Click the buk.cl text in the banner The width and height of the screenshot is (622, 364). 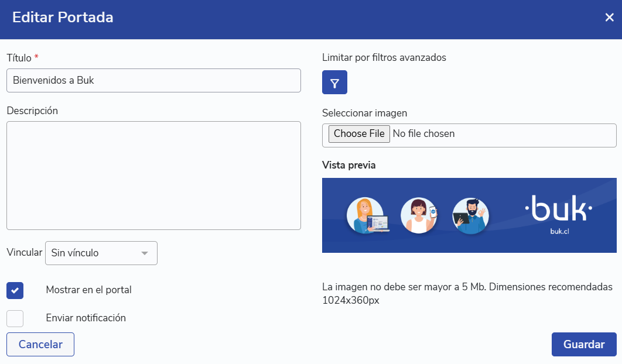pos(560,231)
